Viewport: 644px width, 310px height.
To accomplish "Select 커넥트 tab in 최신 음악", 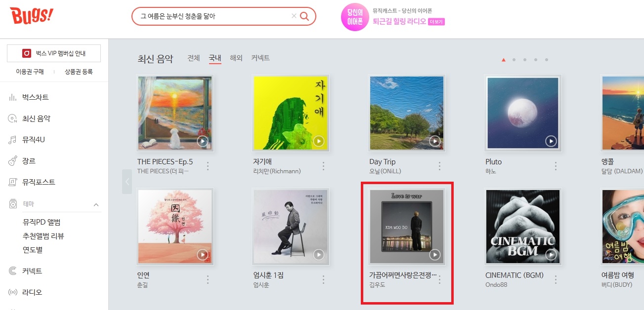I will (260, 58).
